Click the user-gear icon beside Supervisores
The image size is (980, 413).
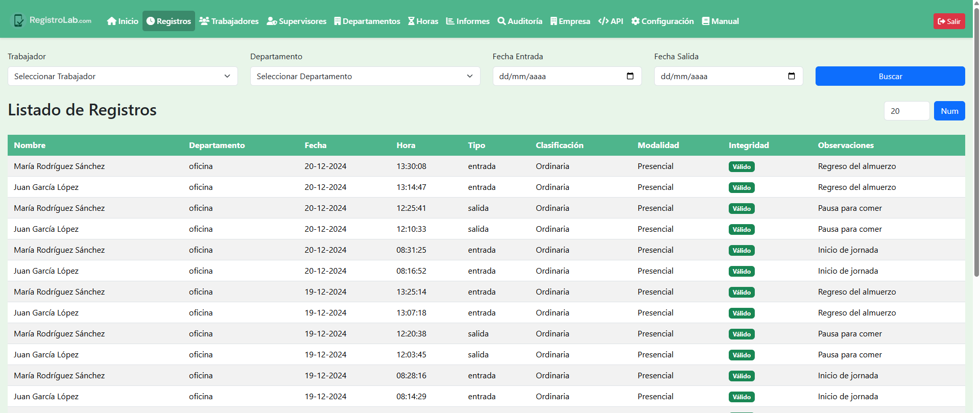(x=272, y=21)
